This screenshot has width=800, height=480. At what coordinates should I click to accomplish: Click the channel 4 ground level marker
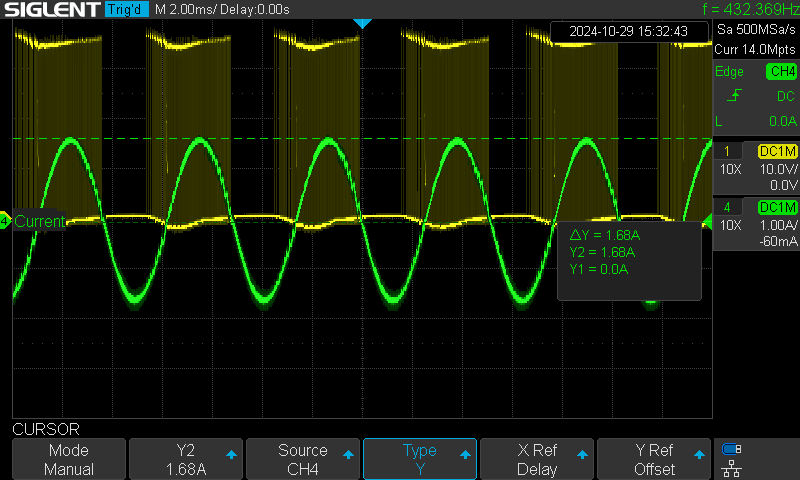pyautogui.click(x=5, y=221)
